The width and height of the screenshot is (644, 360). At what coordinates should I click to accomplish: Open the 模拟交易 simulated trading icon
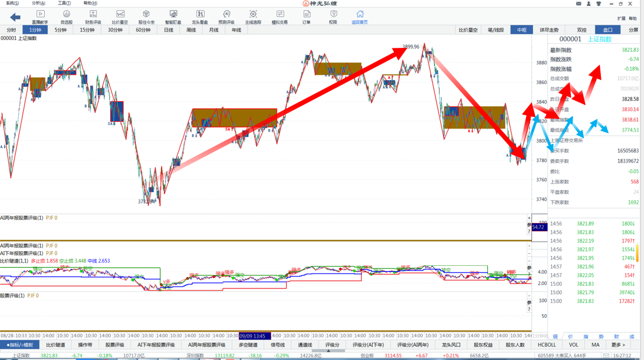[x=280, y=17]
